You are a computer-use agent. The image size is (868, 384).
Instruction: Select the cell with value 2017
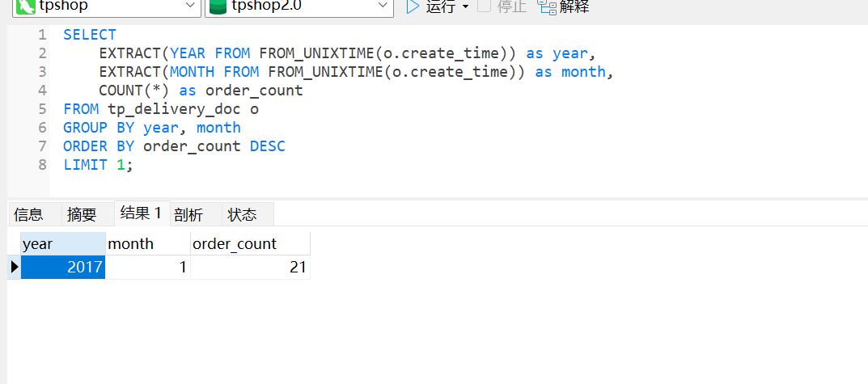63,268
